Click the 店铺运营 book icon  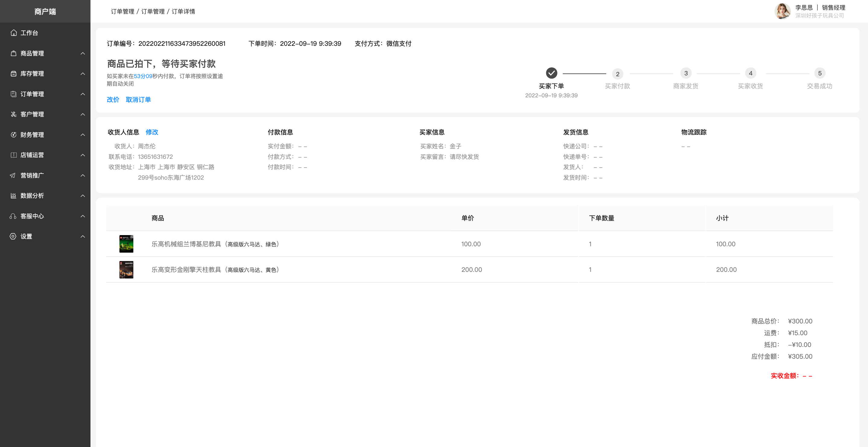14,155
